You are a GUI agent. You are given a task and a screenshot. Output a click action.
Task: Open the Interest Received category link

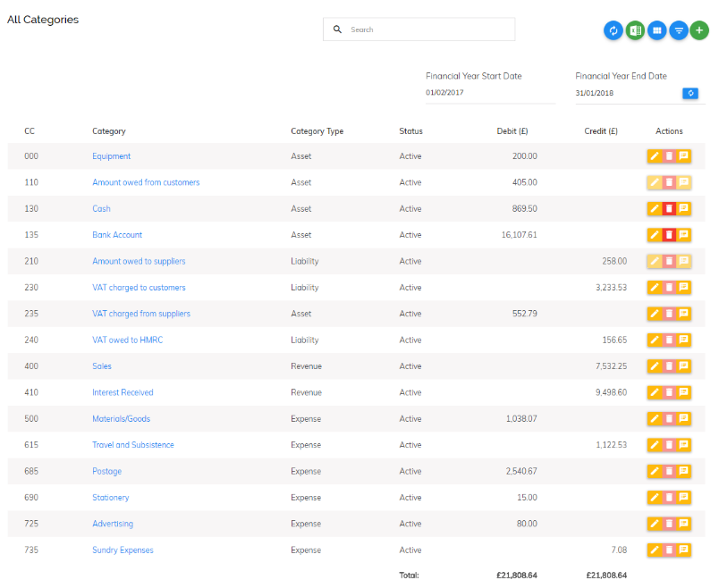[123, 393]
